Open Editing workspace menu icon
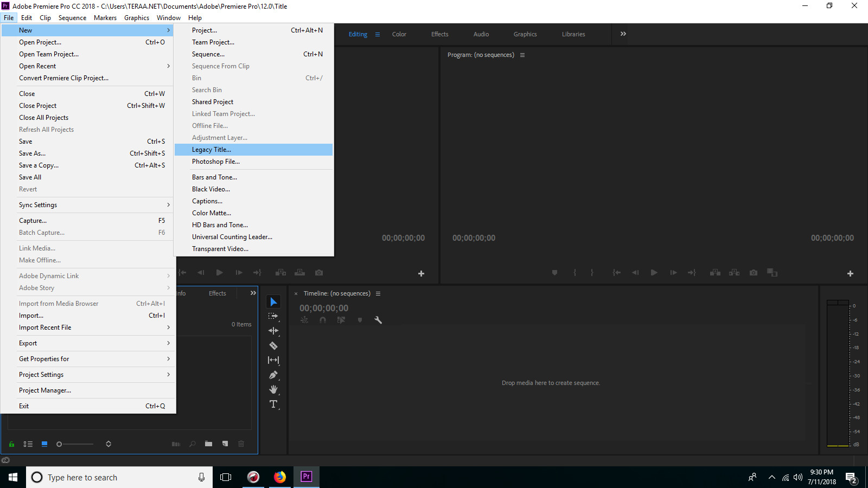868x488 pixels. (x=378, y=34)
